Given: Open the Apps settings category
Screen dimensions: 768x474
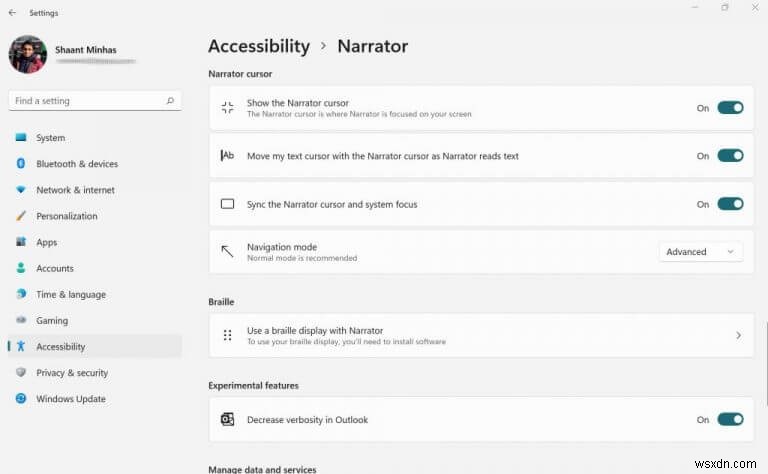Looking at the screenshot, I should [47, 242].
